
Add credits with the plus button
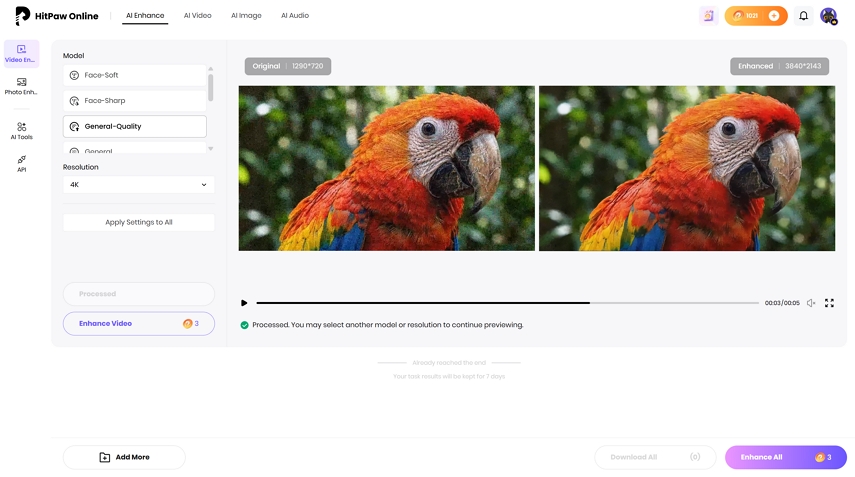(x=774, y=16)
